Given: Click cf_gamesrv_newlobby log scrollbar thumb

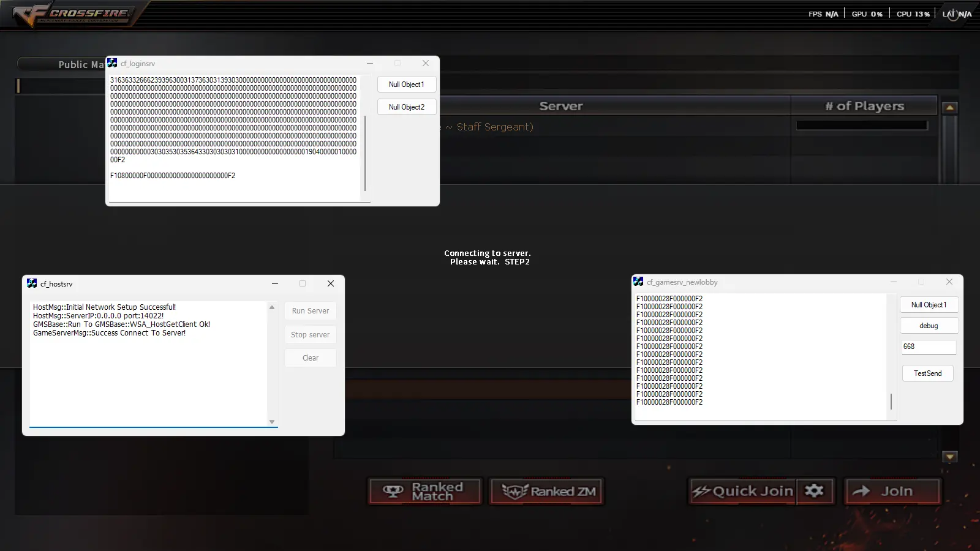Looking at the screenshot, I should 891,402.
